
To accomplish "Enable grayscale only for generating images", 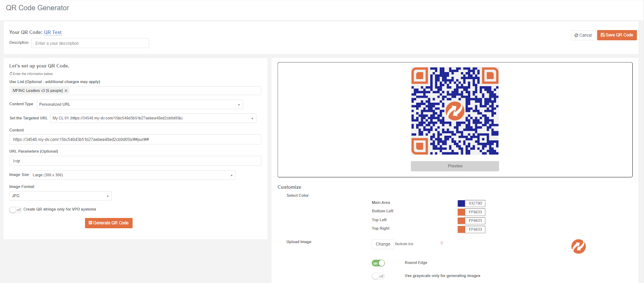I will 378,276.
